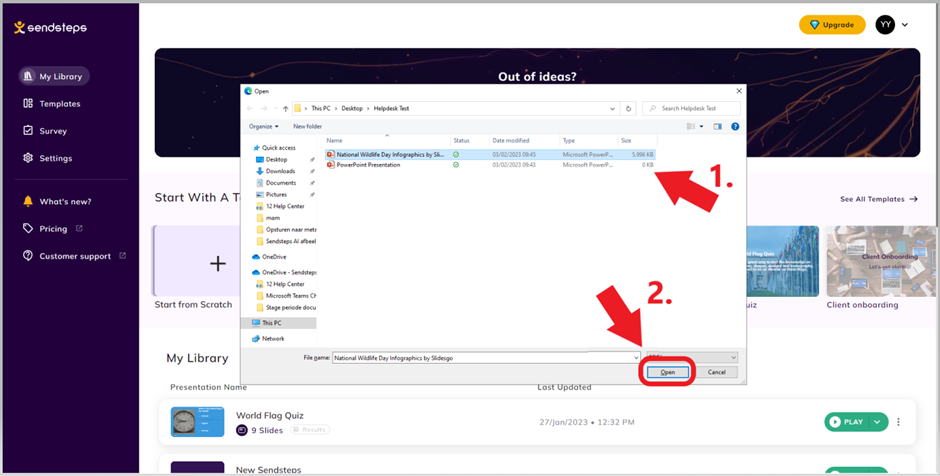Click PLAY for World Flag Quiz
This screenshot has height=476, width=940.
click(x=846, y=422)
